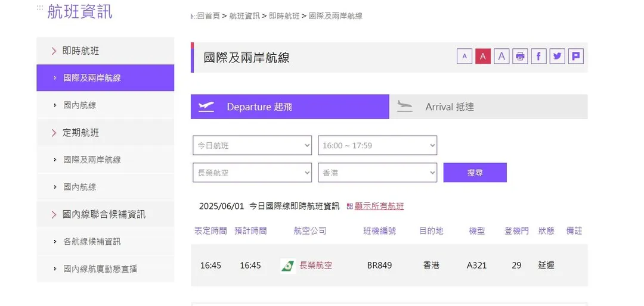Click the departure airplane icon
Viewport: 644px width, 306px height.
coord(206,107)
